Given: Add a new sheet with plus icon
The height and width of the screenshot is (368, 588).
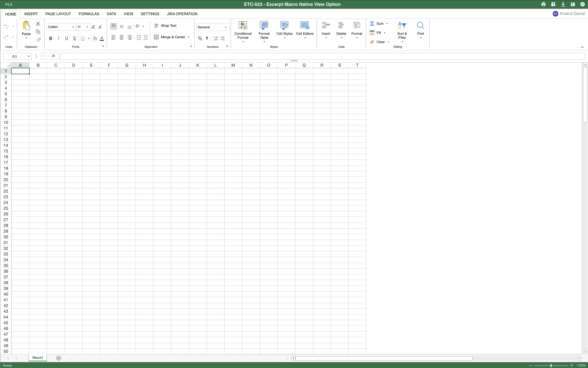Looking at the screenshot, I should tap(59, 358).
